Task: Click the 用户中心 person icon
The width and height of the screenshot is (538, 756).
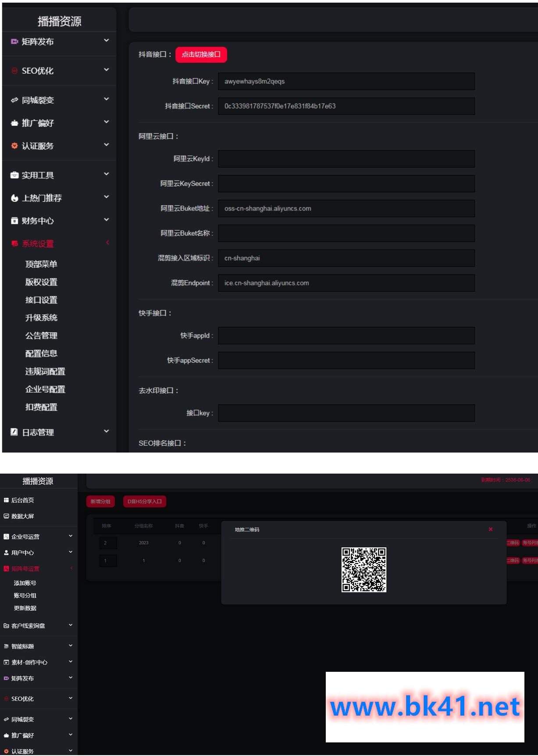Action: point(6,553)
